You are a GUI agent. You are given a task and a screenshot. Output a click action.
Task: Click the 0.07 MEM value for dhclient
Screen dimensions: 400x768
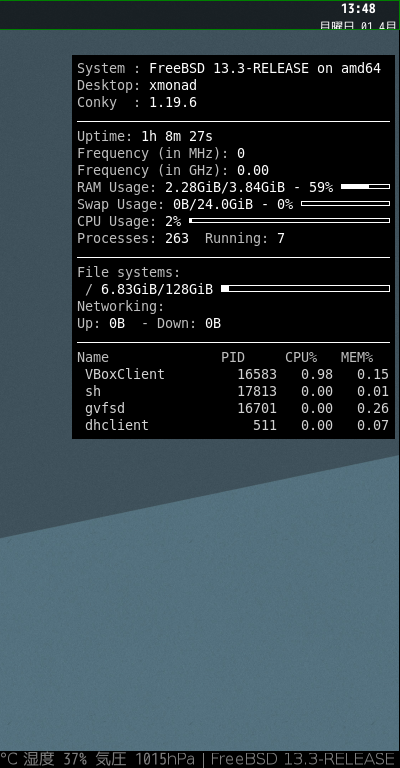[373, 425]
